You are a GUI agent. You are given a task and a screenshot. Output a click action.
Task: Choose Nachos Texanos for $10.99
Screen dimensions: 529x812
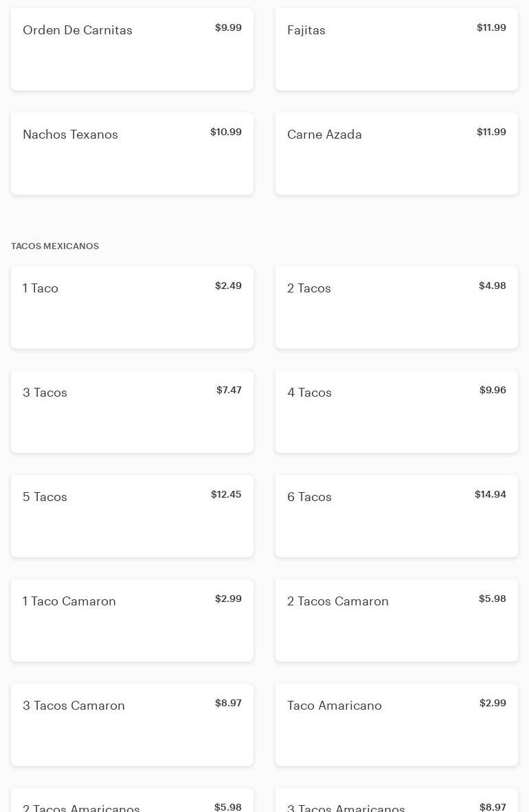click(132, 154)
